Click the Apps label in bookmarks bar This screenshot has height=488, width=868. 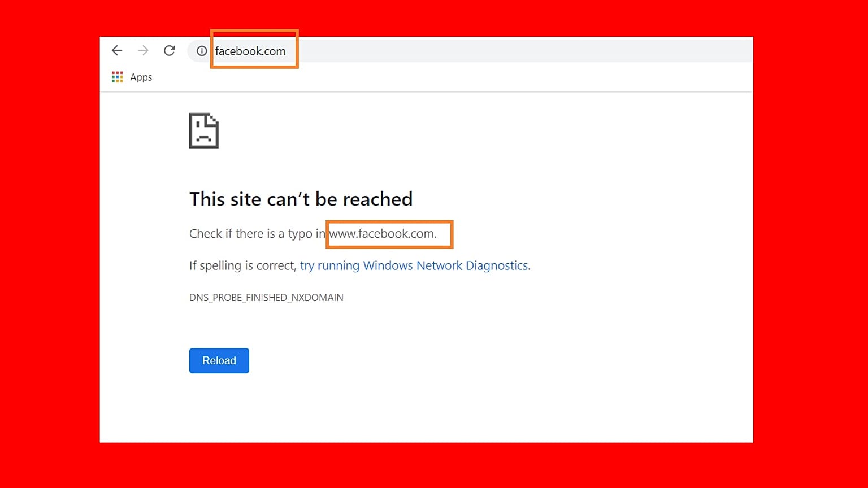click(x=141, y=77)
